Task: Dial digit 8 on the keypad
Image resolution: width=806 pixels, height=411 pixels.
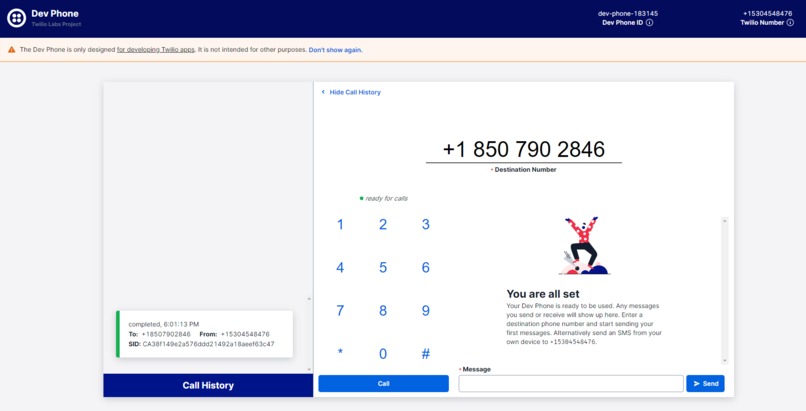Action: (x=383, y=311)
